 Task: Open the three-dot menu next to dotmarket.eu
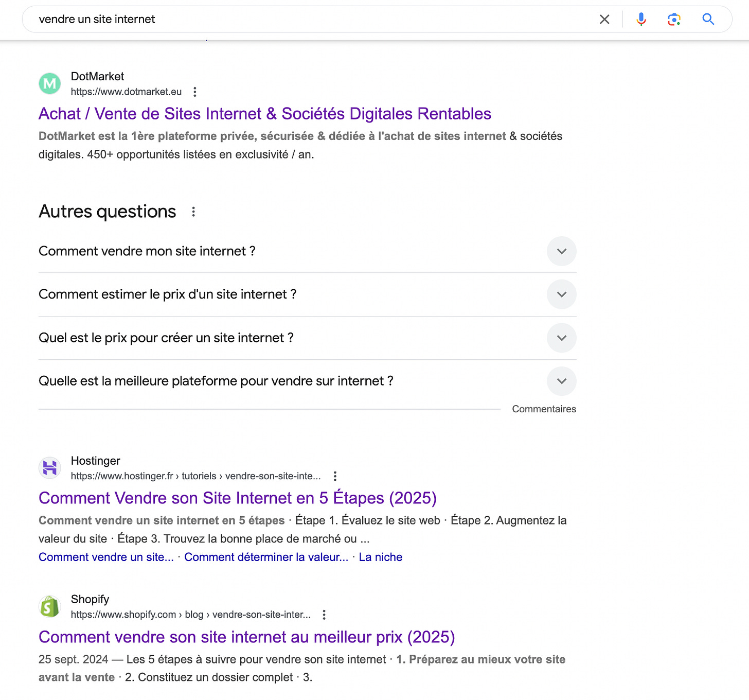[194, 92]
